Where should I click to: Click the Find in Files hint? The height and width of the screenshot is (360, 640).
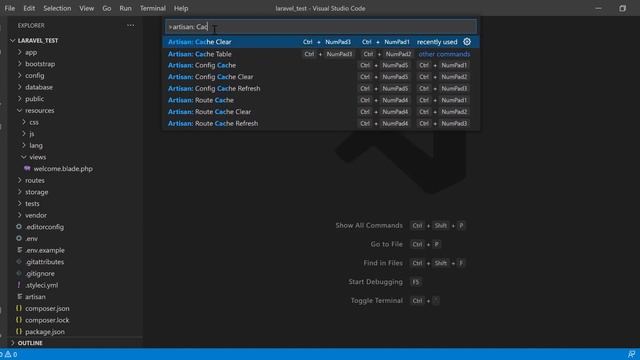383,263
